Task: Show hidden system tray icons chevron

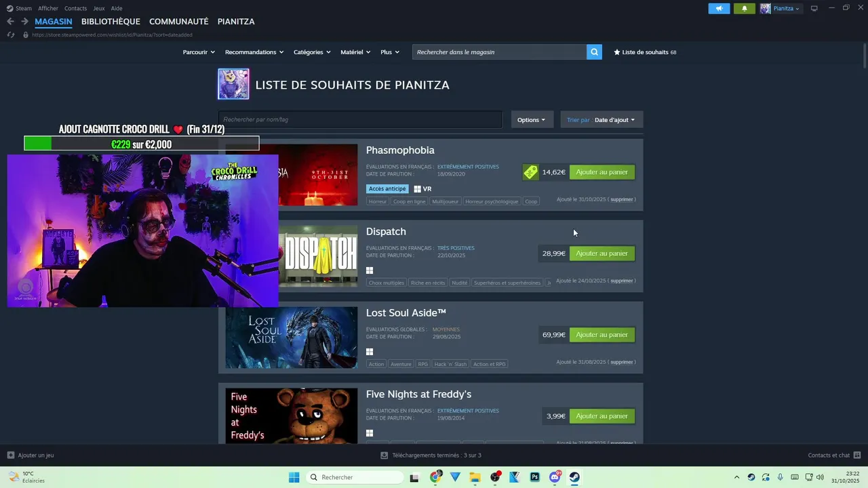Action: pos(737,477)
